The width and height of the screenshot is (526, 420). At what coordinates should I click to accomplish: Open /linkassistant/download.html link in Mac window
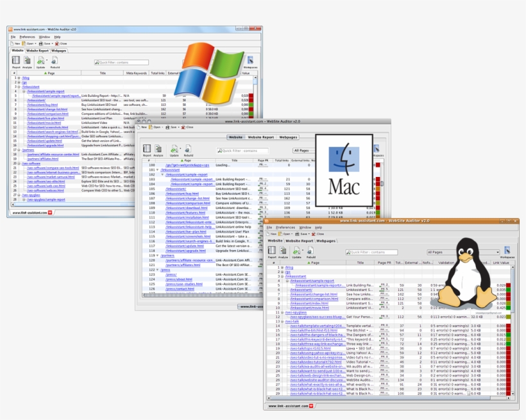point(187,208)
